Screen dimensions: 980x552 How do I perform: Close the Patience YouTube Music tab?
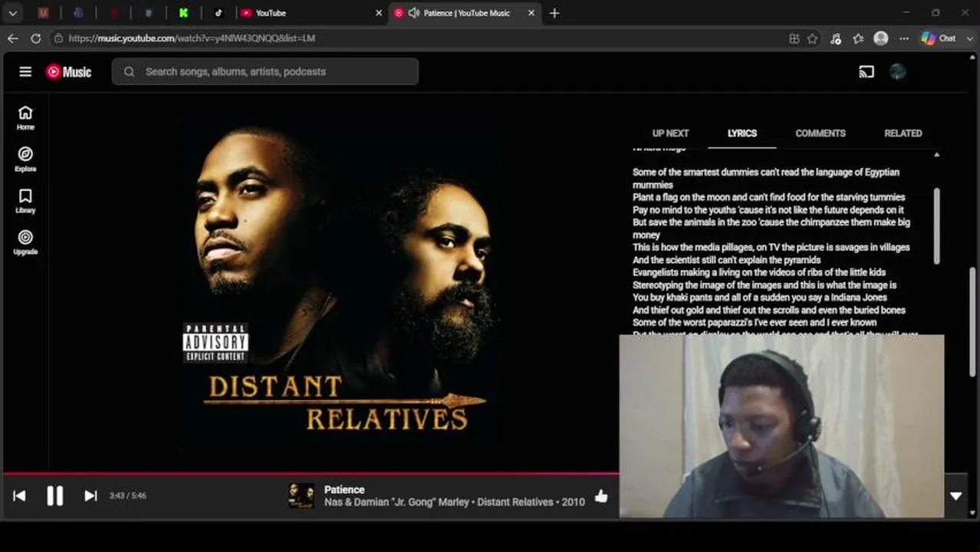(531, 13)
